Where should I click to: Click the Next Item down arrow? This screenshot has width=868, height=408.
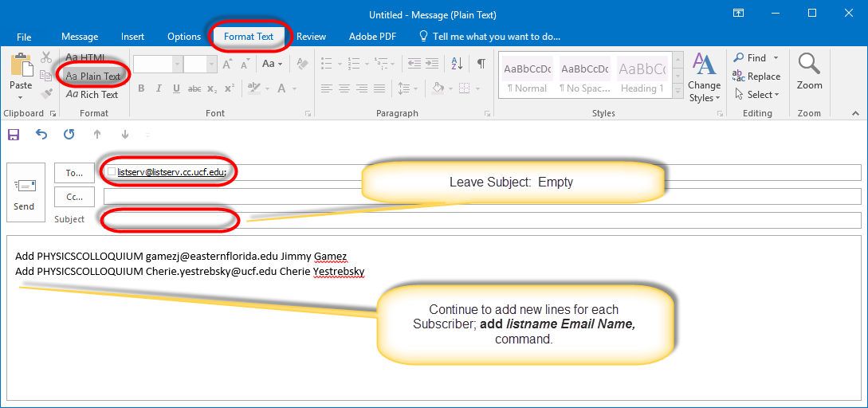pyautogui.click(x=125, y=134)
